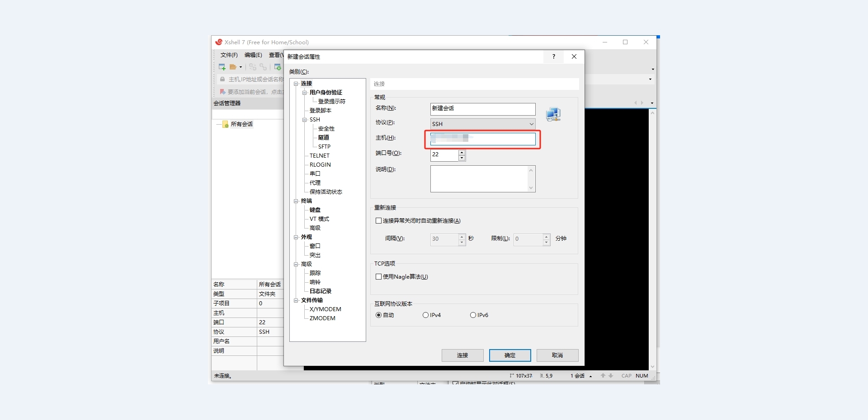Enable the 使用Nagle算法 checkbox
This screenshot has height=420, width=868.
379,277
